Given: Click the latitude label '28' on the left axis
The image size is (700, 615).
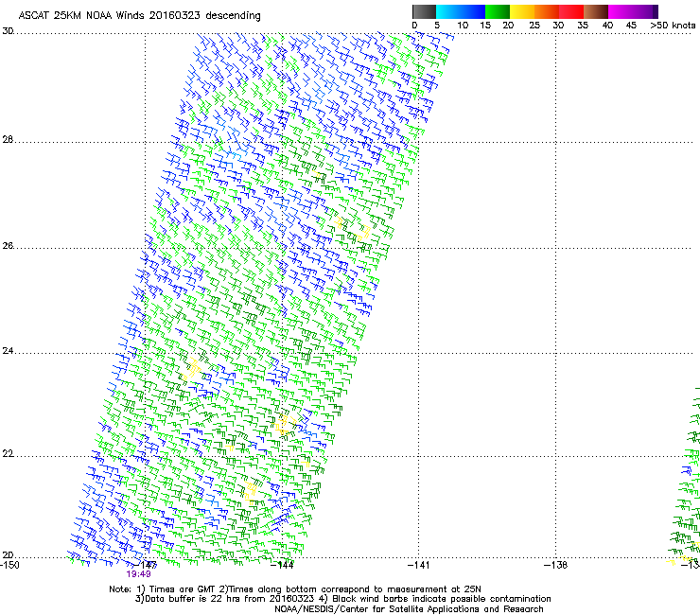Looking at the screenshot, I should [8, 140].
